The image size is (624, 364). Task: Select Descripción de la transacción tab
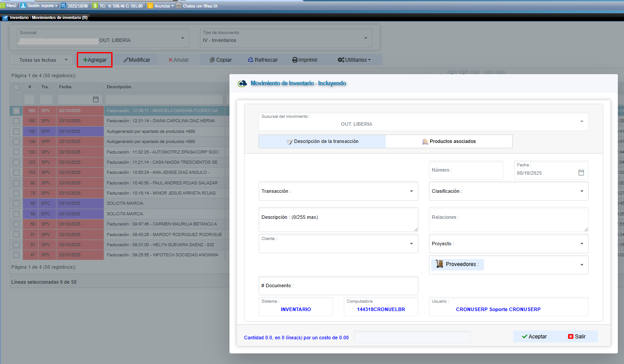322,141
